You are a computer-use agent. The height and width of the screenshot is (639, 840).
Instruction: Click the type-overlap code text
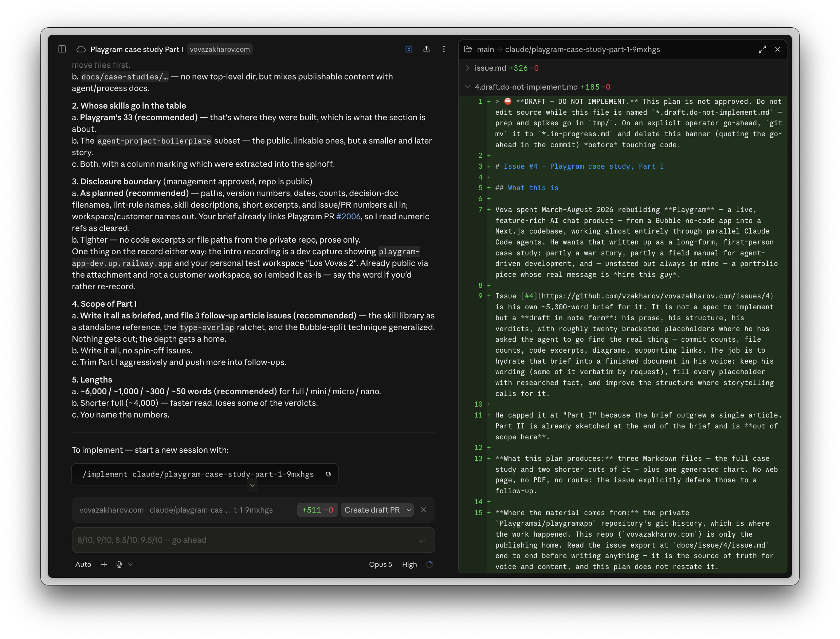click(x=207, y=327)
